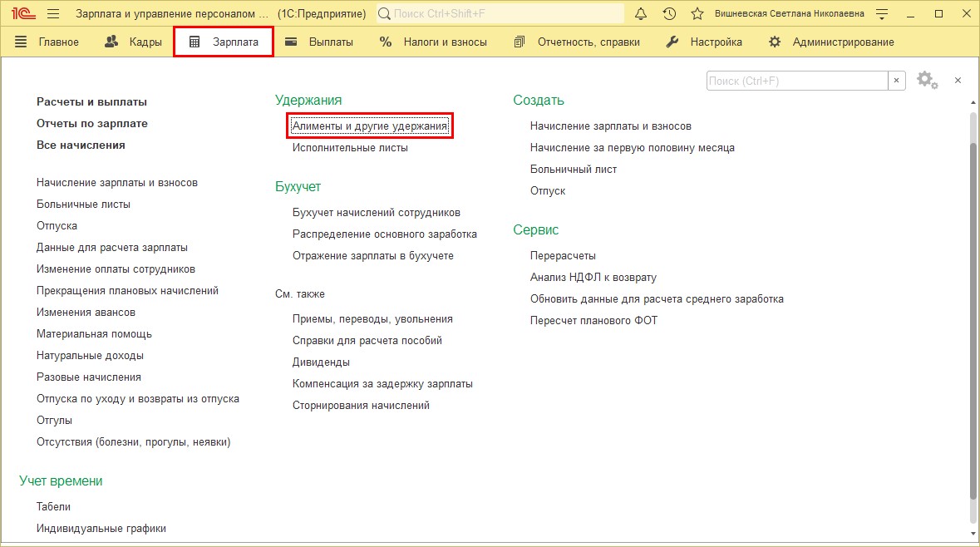Image resolution: width=980 pixels, height=547 pixels.
Task: Open the history clock icon
Action: 669,14
